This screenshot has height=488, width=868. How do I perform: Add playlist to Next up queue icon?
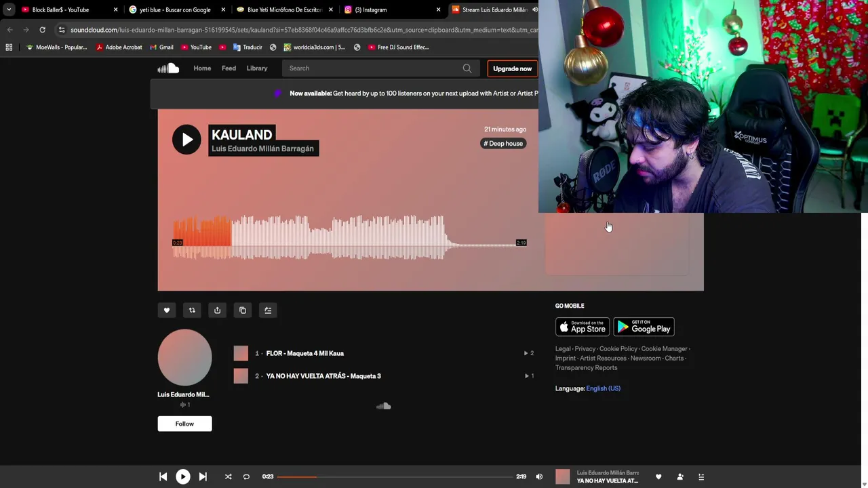pyautogui.click(x=268, y=310)
